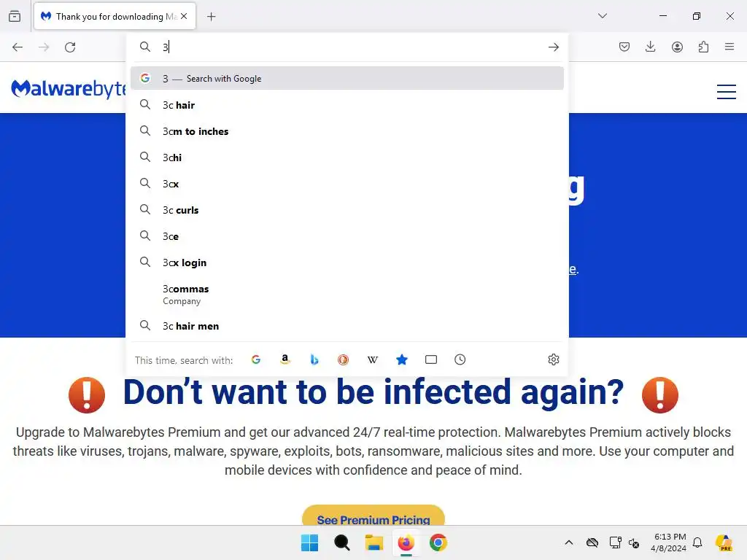The height and width of the screenshot is (560, 747).
Task: Open the clock showing 6:13 PM
Action: coord(669,542)
